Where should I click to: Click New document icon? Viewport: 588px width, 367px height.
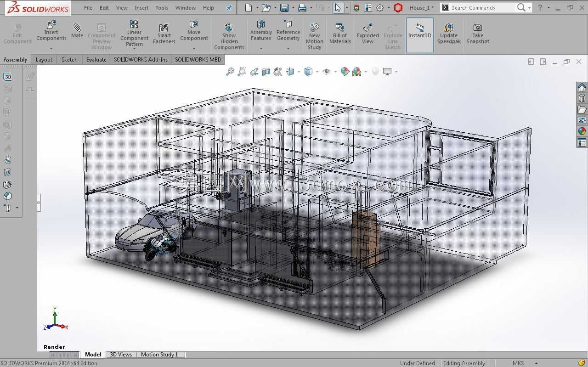click(x=249, y=8)
